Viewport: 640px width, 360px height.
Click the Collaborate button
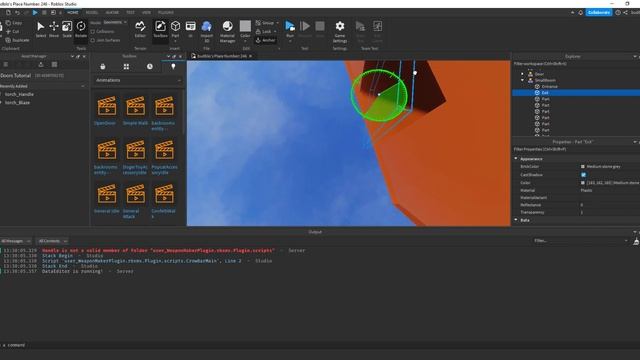click(599, 13)
